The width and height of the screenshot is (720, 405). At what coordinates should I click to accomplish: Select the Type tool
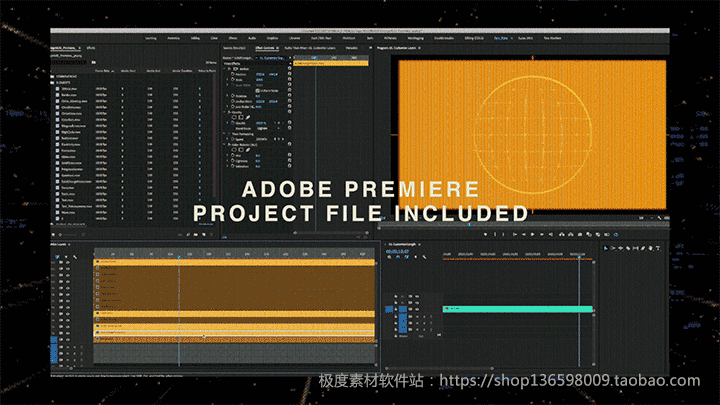click(658, 248)
